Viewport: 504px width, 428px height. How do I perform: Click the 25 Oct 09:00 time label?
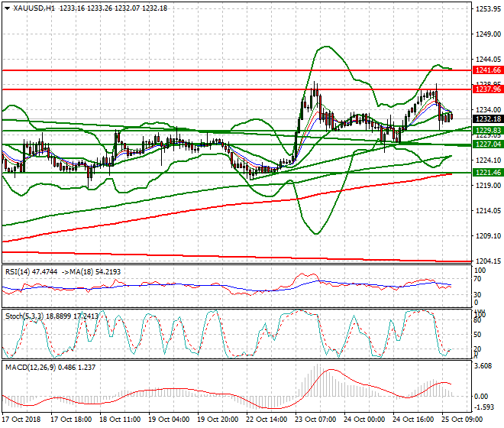(x=462, y=420)
